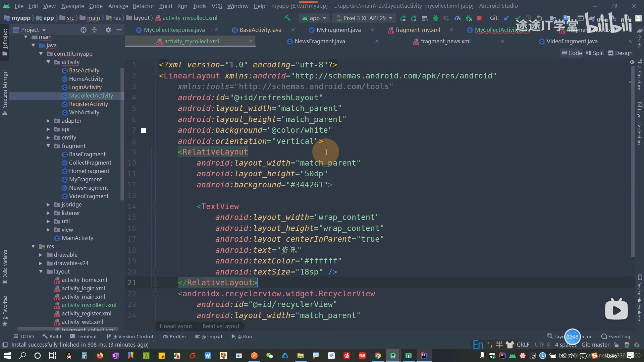The width and height of the screenshot is (644, 362).
Task: Expand the api package folder
Action: tap(48, 129)
